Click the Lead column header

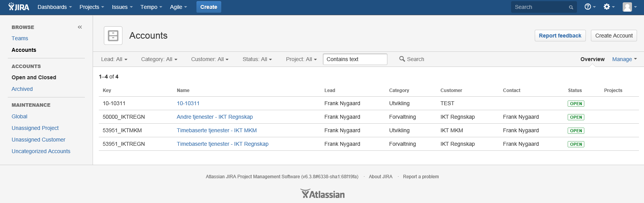click(x=330, y=90)
